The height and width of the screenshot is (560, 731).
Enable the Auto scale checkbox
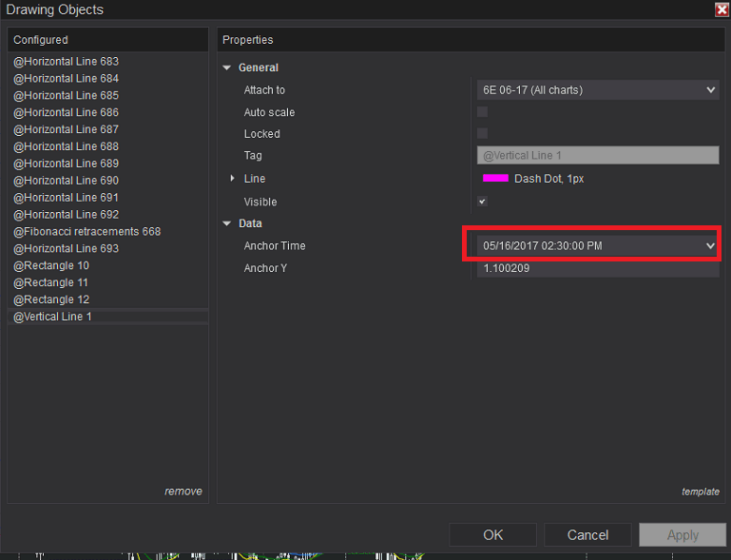(482, 112)
